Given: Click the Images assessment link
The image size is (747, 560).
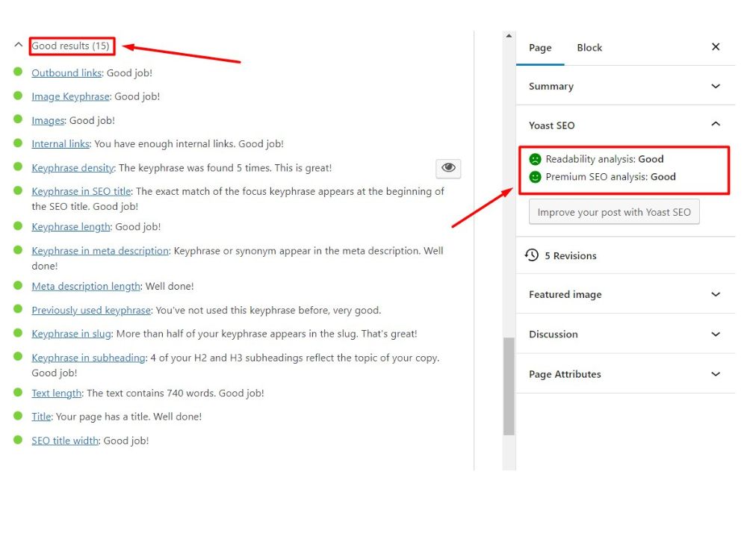Looking at the screenshot, I should pyautogui.click(x=48, y=120).
